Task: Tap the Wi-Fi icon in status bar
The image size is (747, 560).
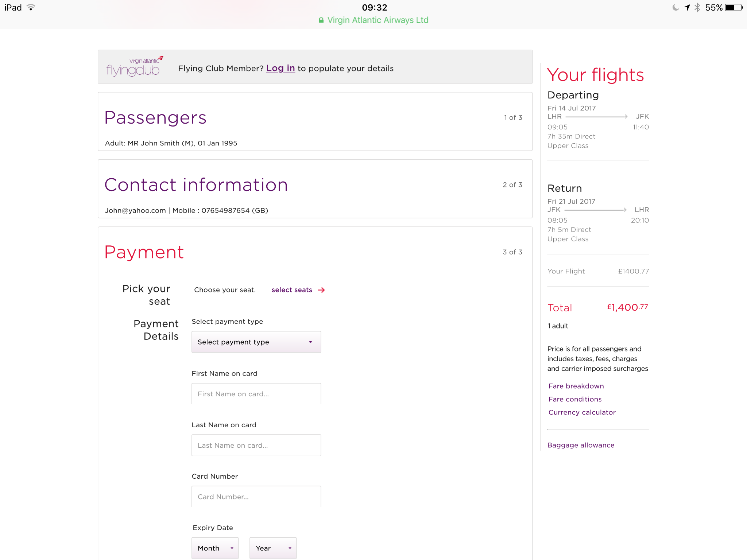Action: tap(31, 7)
